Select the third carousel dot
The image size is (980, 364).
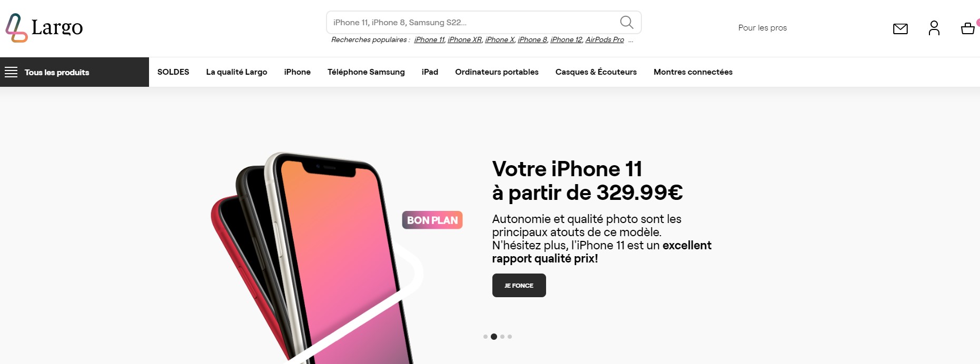click(502, 337)
